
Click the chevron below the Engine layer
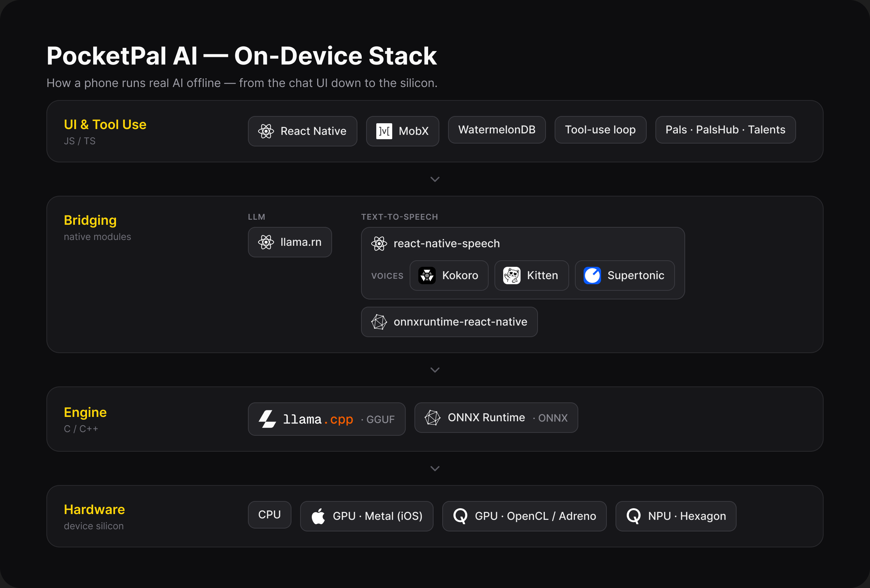(435, 469)
